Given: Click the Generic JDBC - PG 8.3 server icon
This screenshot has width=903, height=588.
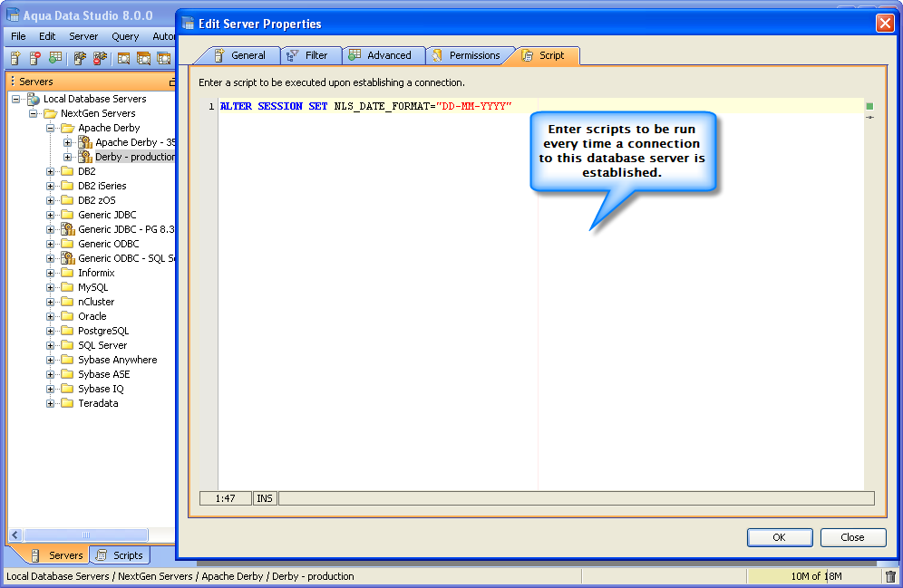Looking at the screenshot, I should [x=68, y=229].
